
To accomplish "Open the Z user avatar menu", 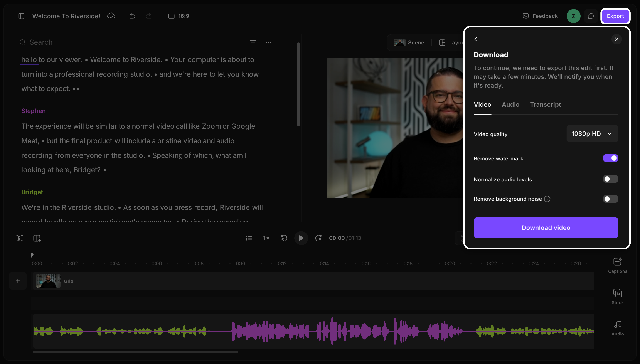I will tap(573, 16).
